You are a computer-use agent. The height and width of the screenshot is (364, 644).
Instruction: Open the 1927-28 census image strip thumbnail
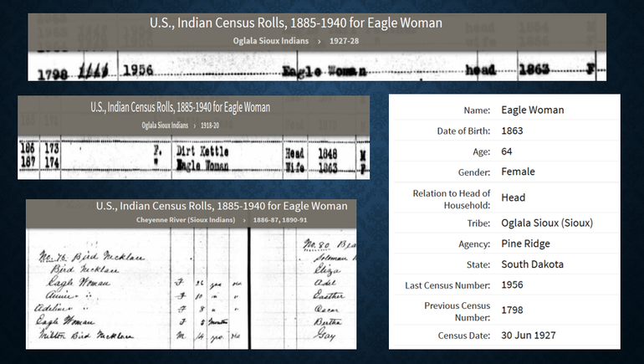coord(317,66)
